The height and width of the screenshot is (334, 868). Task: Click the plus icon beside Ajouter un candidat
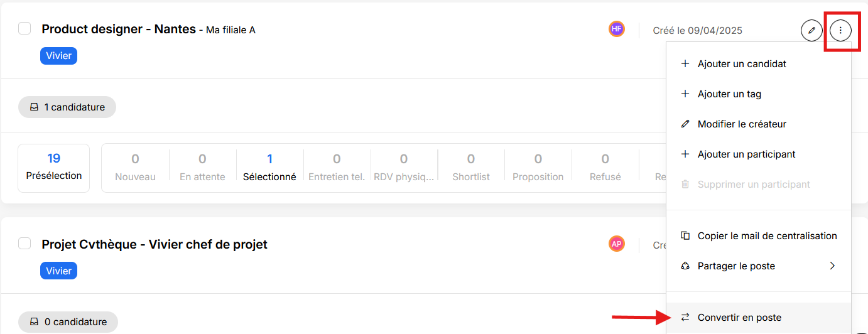click(685, 63)
